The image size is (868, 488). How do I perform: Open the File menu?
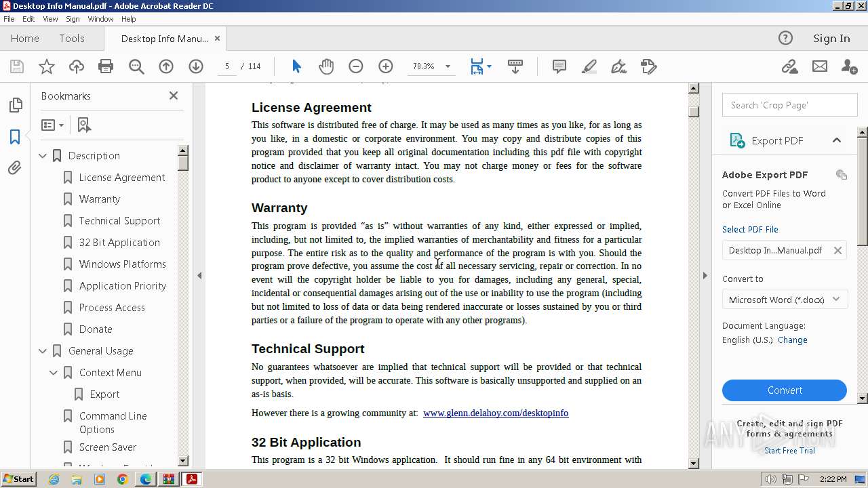9,19
